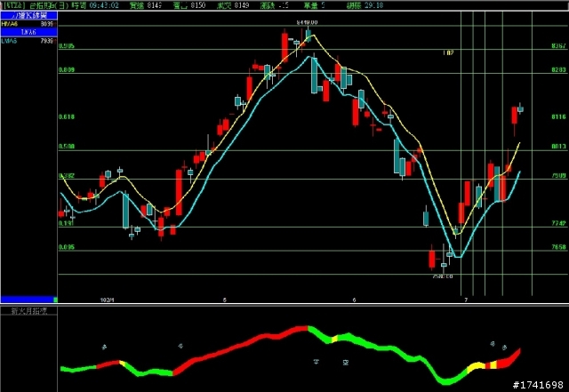Click the latest rightmost candlestick
The width and height of the screenshot is (569, 392).
point(520,108)
